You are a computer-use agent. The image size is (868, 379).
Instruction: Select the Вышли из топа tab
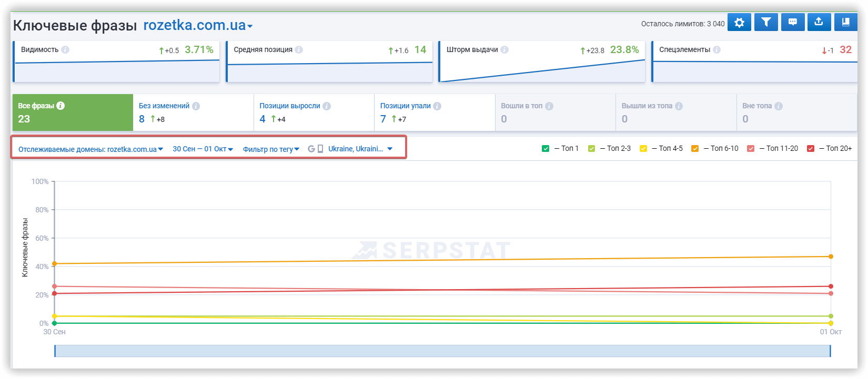[x=676, y=112]
